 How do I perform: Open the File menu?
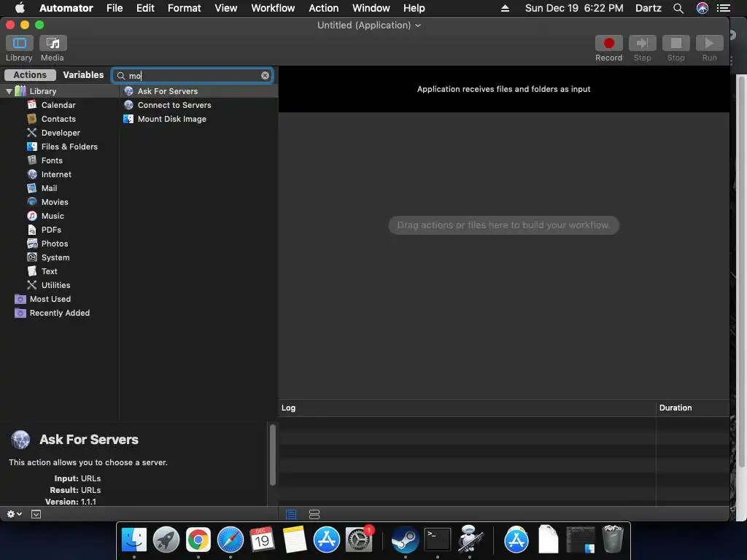115,8
